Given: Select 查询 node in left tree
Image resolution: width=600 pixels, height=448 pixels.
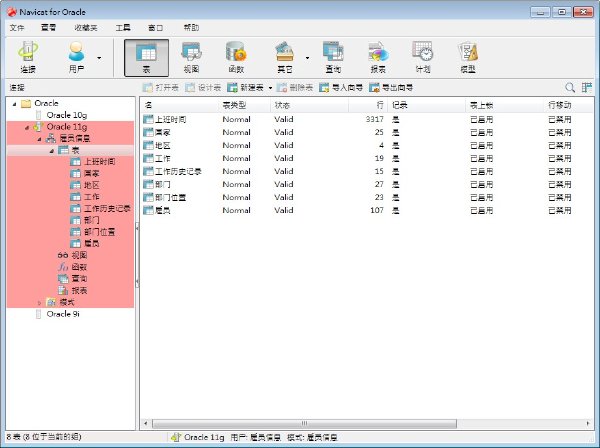Looking at the screenshot, I should [x=79, y=279].
